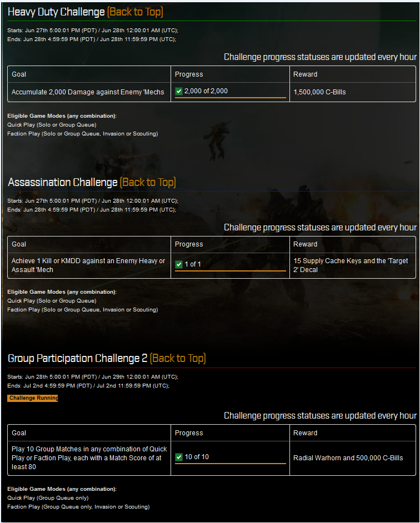Viewport: 420px width, 523px height.
Task: Click 'Eligible Game Modes' label under Group Participation
Action: [62, 489]
